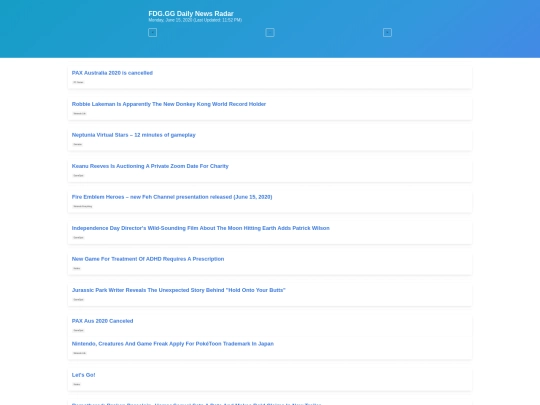Click source tag under Fire Emblem Heroes headline

click(x=83, y=206)
